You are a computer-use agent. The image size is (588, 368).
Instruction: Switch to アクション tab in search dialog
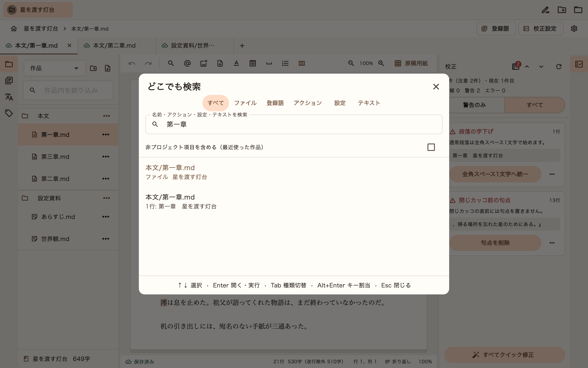click(308, 103)
